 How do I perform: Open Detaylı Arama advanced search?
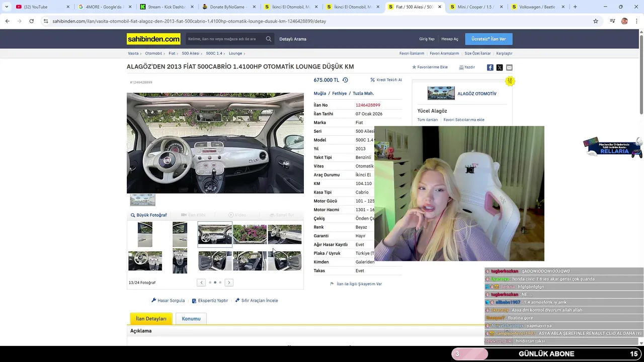click(293, 39)
